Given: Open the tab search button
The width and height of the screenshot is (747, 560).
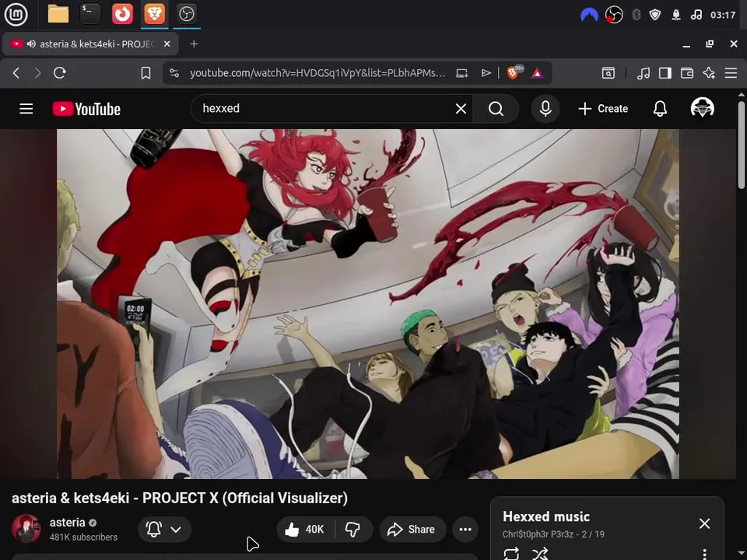Looking at the screenshot, I should click(x=608, y=73).
